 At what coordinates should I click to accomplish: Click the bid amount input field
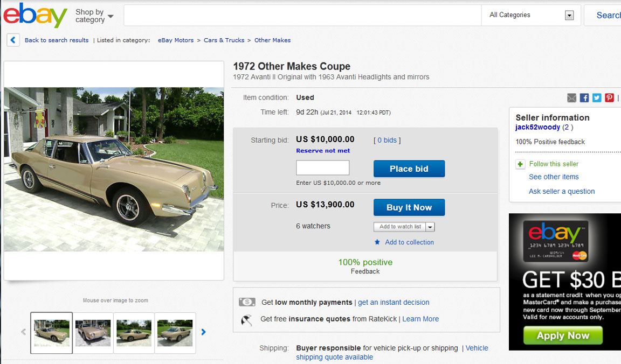pos(322,168)
